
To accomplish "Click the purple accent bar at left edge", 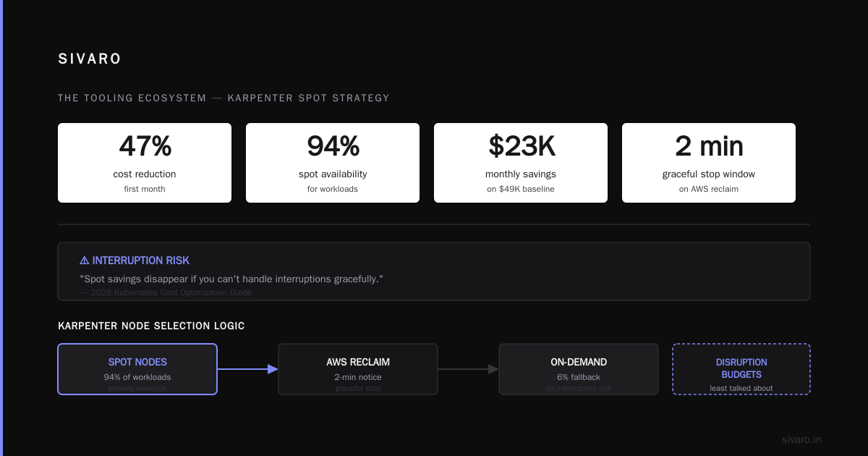I will (1, 228).
